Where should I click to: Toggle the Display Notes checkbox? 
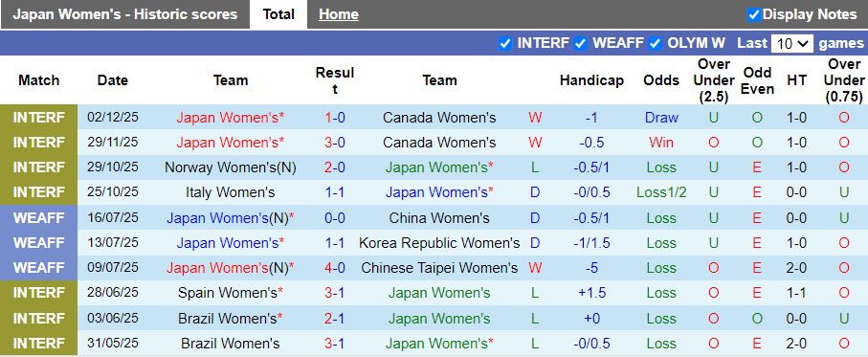pos(753,15)
